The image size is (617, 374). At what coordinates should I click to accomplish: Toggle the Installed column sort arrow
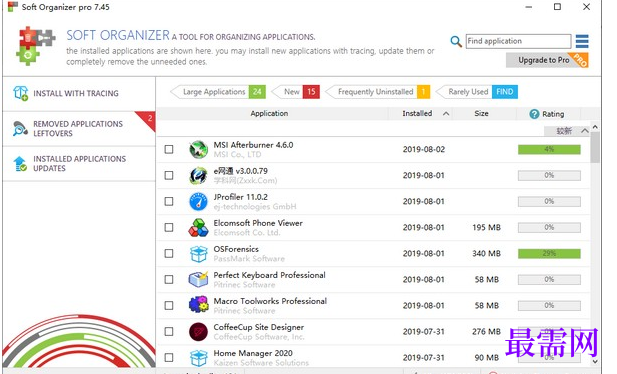(x=446, y=114)
